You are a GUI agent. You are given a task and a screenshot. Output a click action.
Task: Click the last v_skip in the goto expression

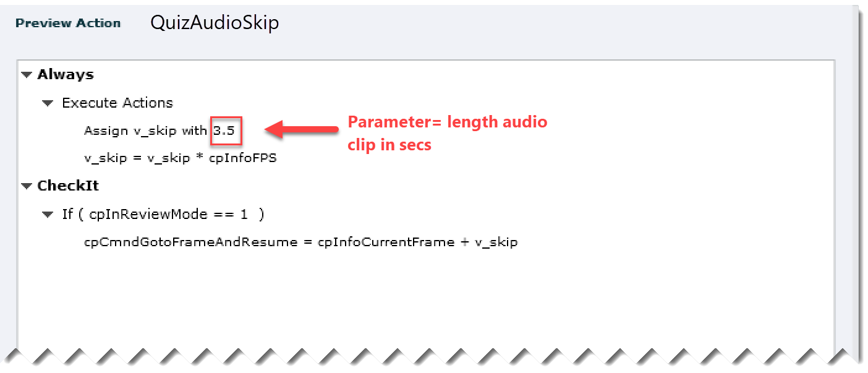pos(496,242)
